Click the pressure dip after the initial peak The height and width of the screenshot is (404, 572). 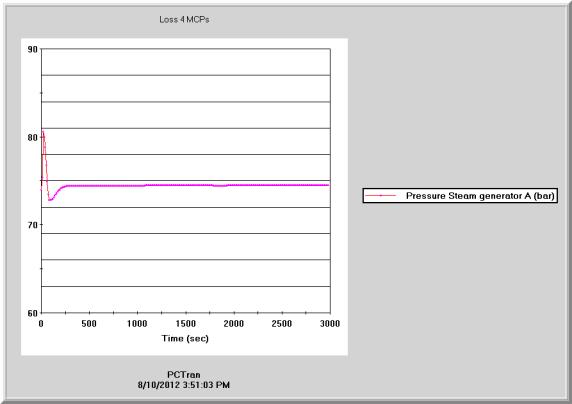50,200
